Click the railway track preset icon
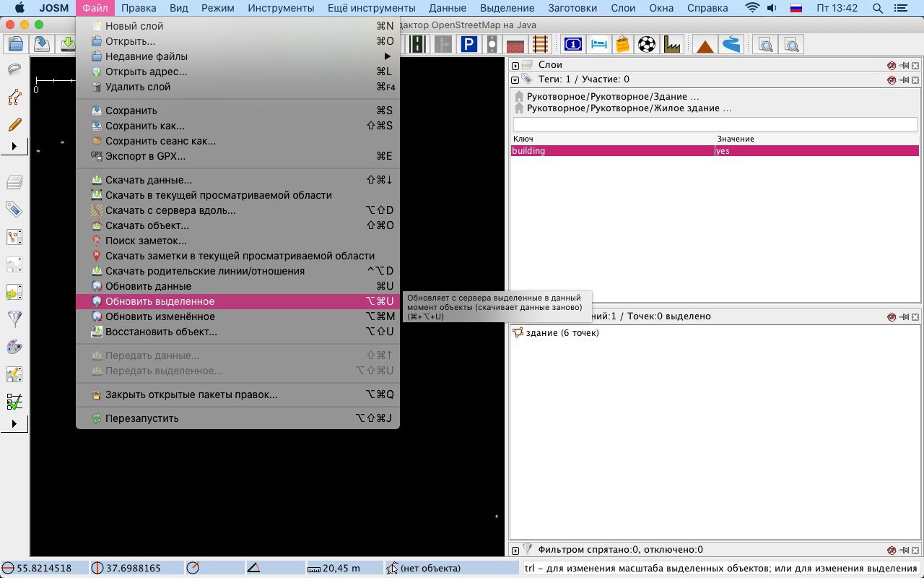 pos(540,45)
